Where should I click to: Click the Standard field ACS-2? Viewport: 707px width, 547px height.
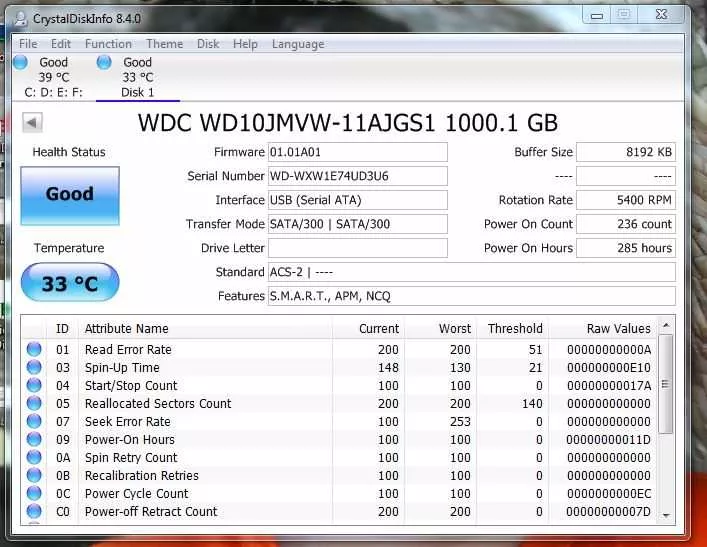point(472,272)
